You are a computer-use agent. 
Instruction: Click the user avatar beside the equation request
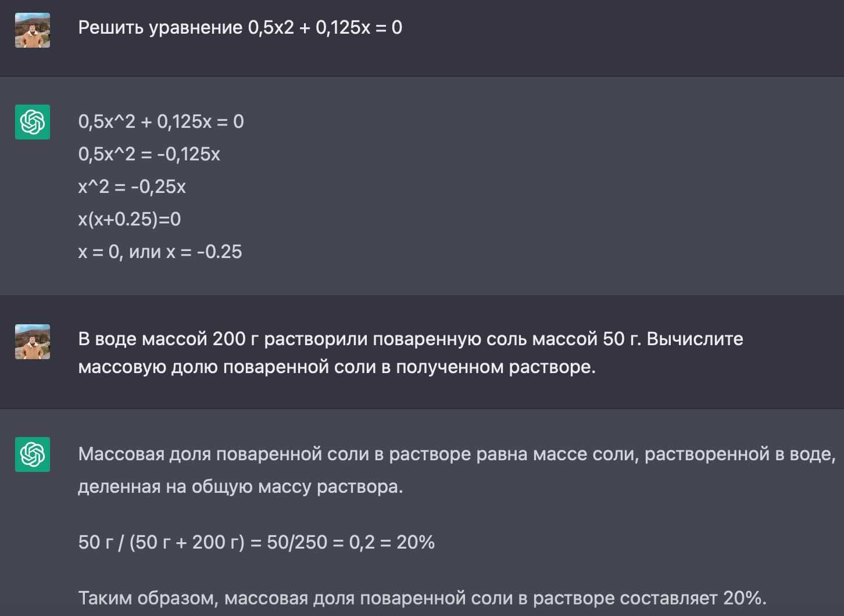[33, 30]
